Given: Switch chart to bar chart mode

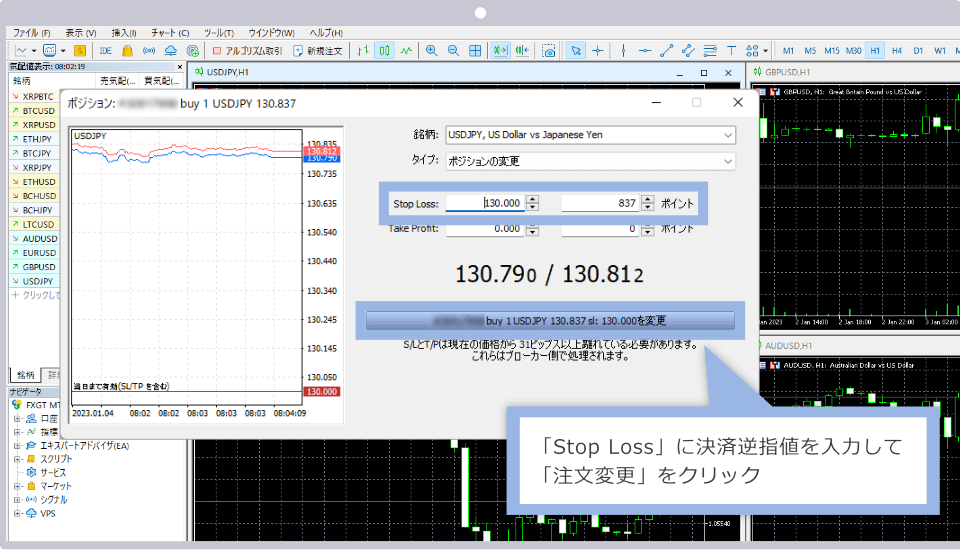Looking at the screenshot, I should [x=363, y=51].
